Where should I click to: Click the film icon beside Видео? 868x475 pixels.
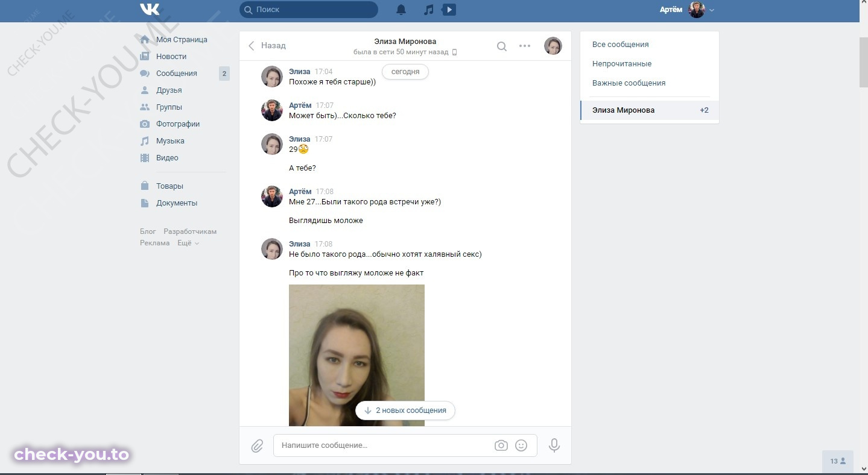(x=145, y=158)
